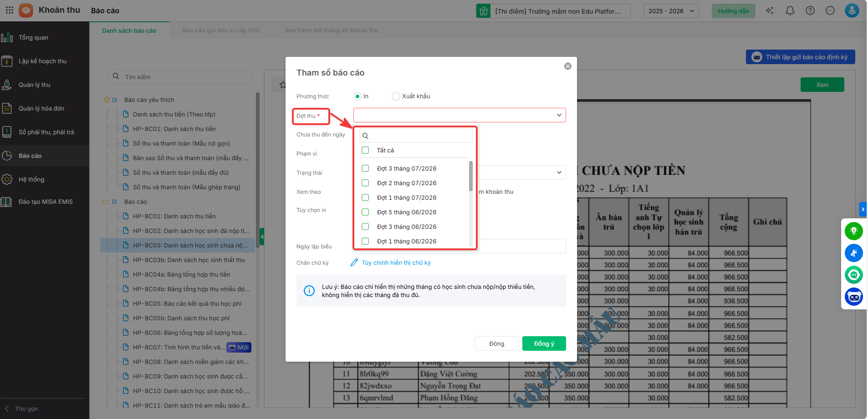Expand the right side panel arrow
This screenshot has height=419, width=868.
[x=863, y=209]
